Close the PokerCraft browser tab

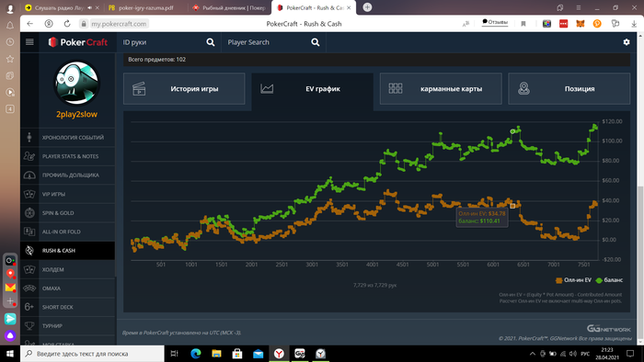[x=349, y=7]
